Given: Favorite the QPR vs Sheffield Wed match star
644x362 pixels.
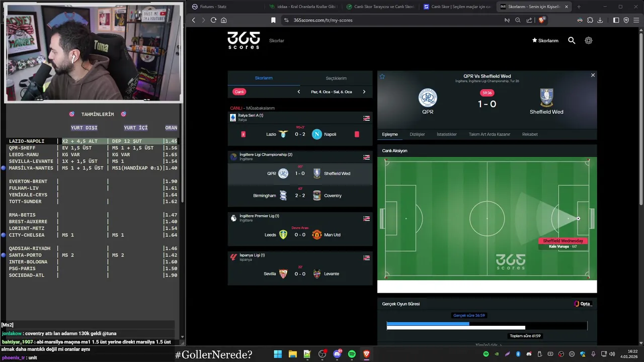Looking at the screenshot, I should [x=382, y=76].
